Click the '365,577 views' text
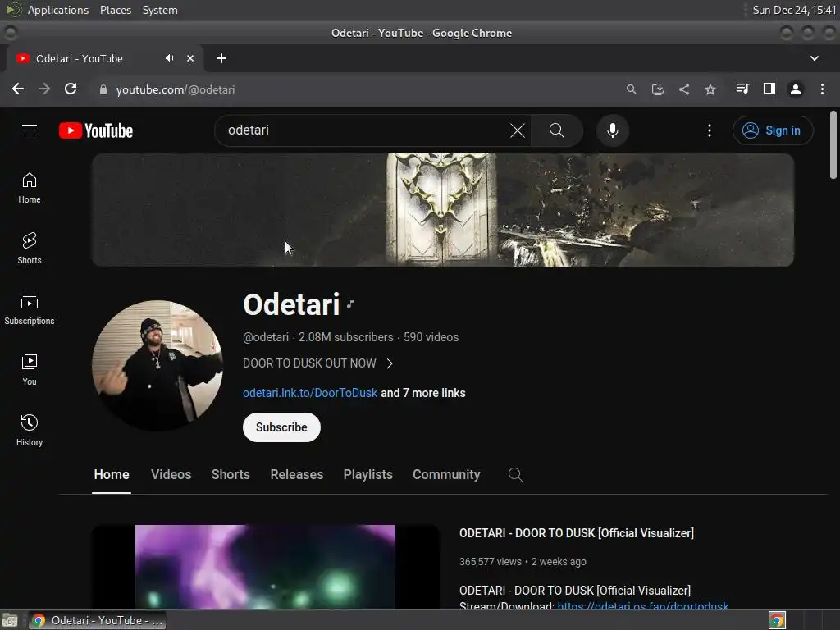 tap(491, 561)
